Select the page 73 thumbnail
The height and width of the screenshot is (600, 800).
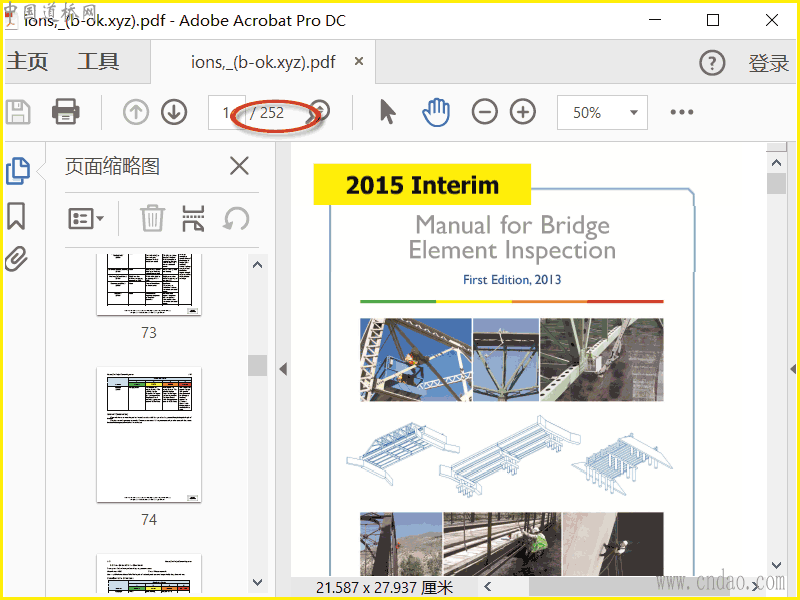point(149,284)
